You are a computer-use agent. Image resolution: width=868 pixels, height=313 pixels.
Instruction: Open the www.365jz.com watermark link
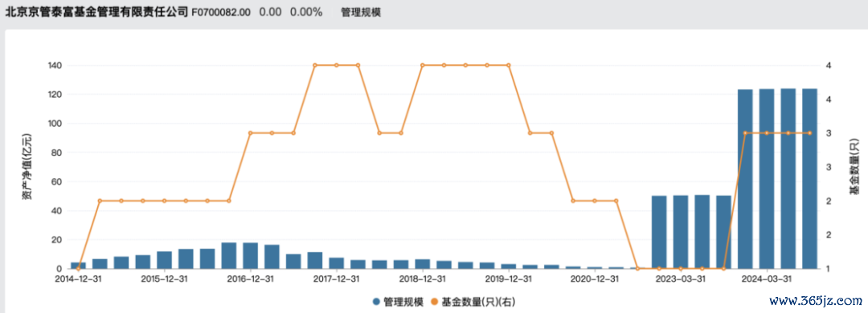click(x=817, y=302)
